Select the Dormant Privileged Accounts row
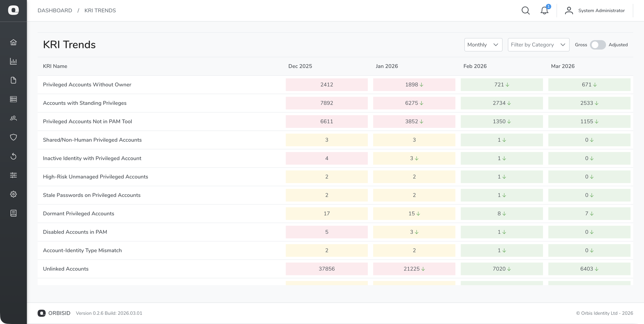Viewport: 644px width, 324px height. tap(78, 213)
